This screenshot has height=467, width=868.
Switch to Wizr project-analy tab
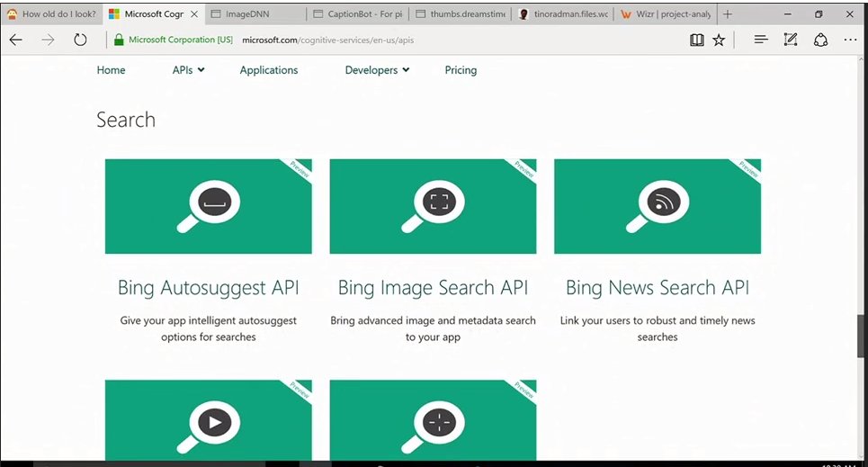666,14
